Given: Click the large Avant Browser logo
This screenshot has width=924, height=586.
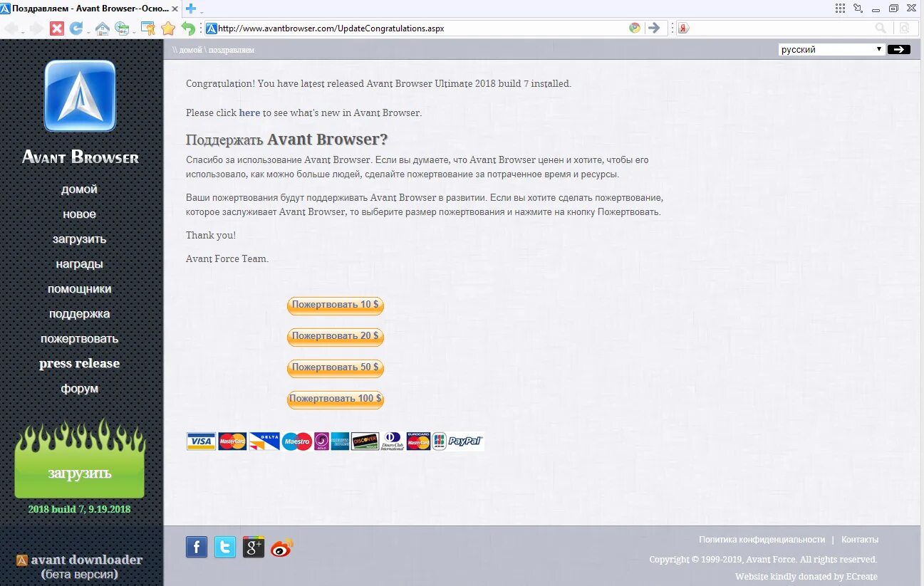Looking at the screenshot, I should click(x=80, y=96).
